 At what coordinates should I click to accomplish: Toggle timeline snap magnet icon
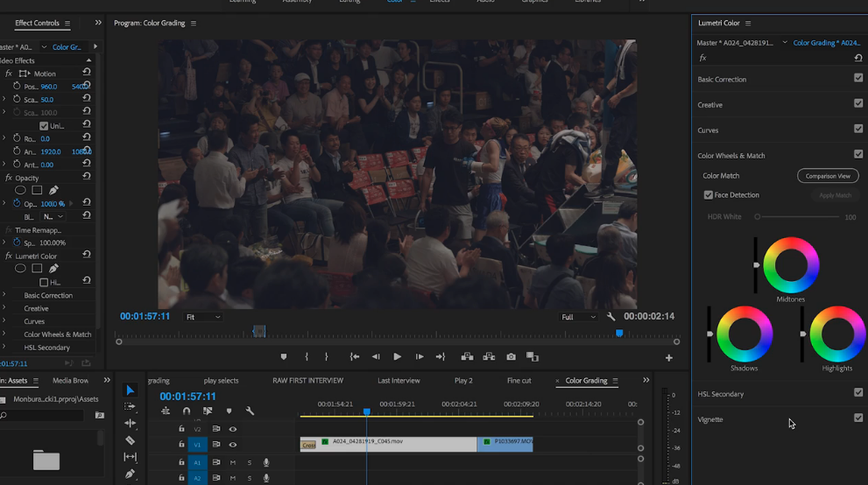[187, 411]
